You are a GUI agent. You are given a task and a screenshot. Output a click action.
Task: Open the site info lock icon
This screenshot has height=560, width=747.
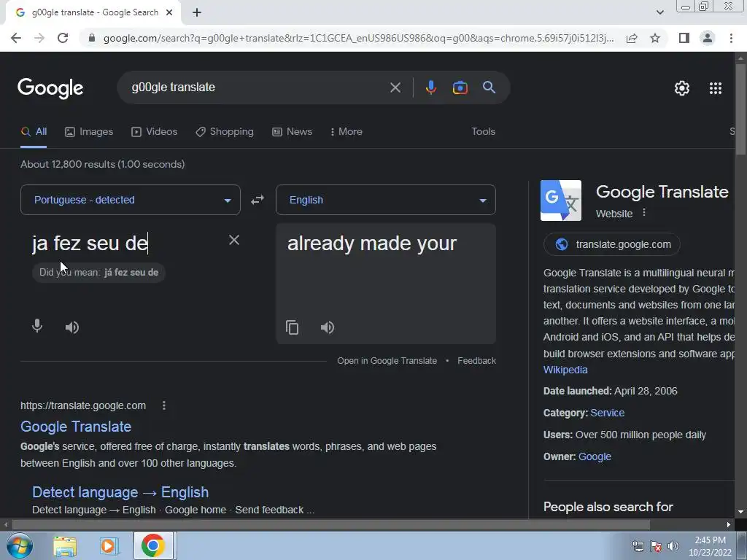click(92, 38)
